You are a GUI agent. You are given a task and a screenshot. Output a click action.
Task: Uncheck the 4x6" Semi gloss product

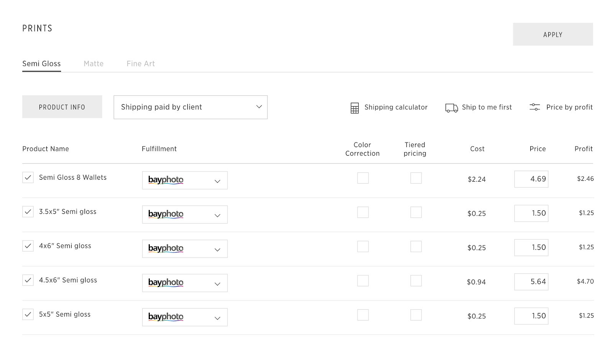(x=28, y=246)
